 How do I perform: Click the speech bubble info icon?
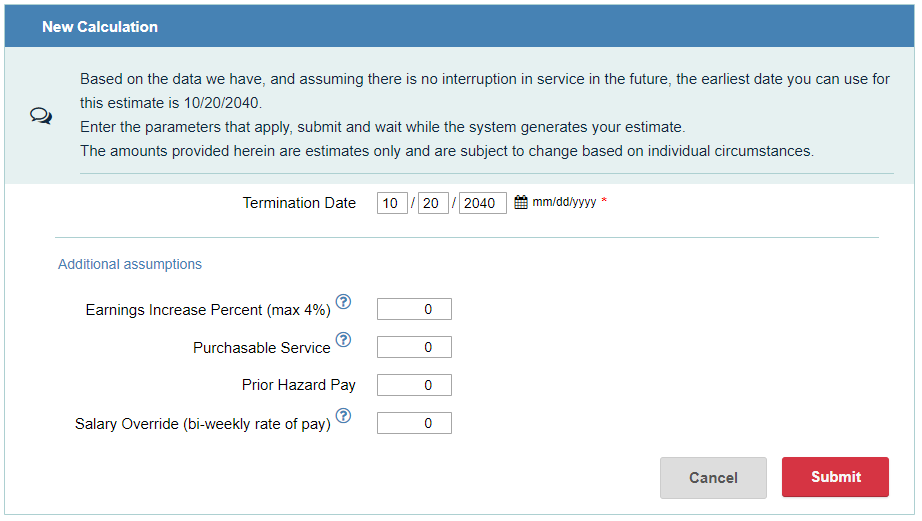click(x=41, y=116)
